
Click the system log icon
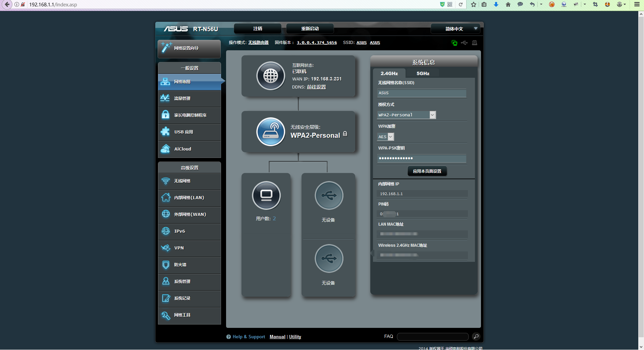(x=166, y=298)
